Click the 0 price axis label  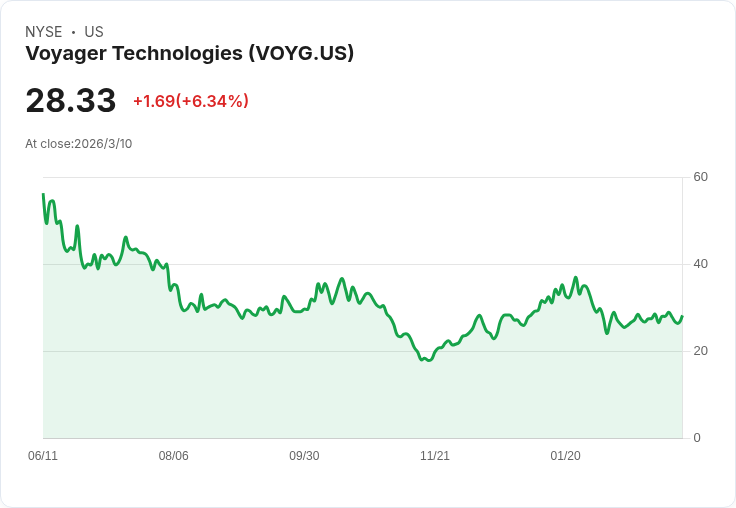click(697, 438)
